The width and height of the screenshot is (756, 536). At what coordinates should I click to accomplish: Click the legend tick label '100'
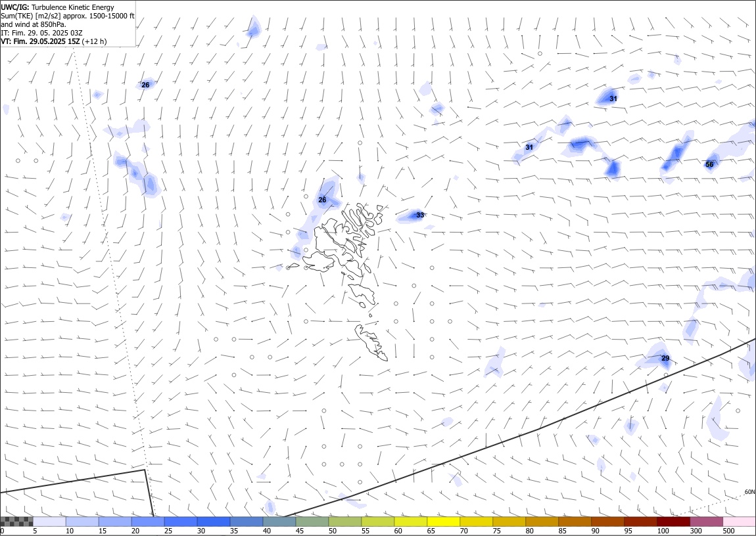(663, 531)
